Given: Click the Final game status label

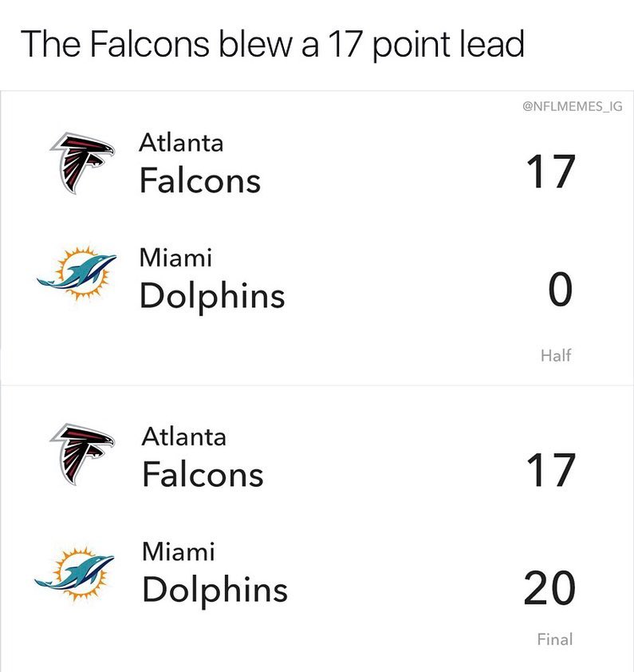Looking at the screenshot, I should point(555,639).
